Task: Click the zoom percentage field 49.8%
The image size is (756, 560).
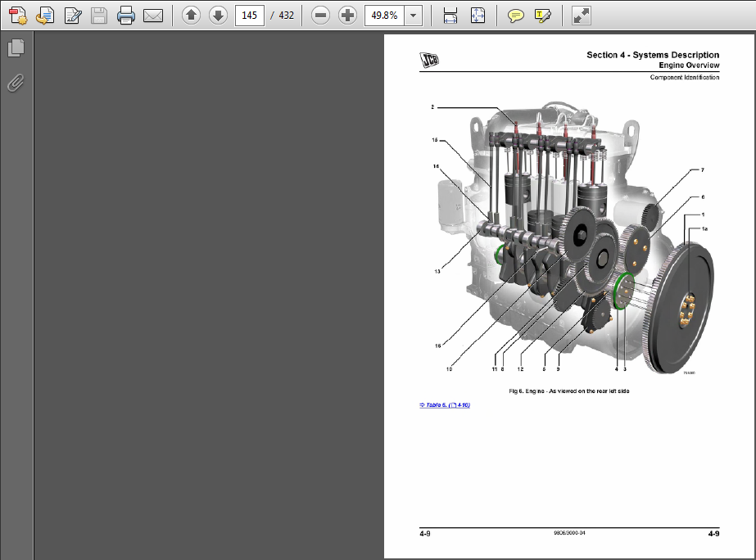Action: coord(383,15)
